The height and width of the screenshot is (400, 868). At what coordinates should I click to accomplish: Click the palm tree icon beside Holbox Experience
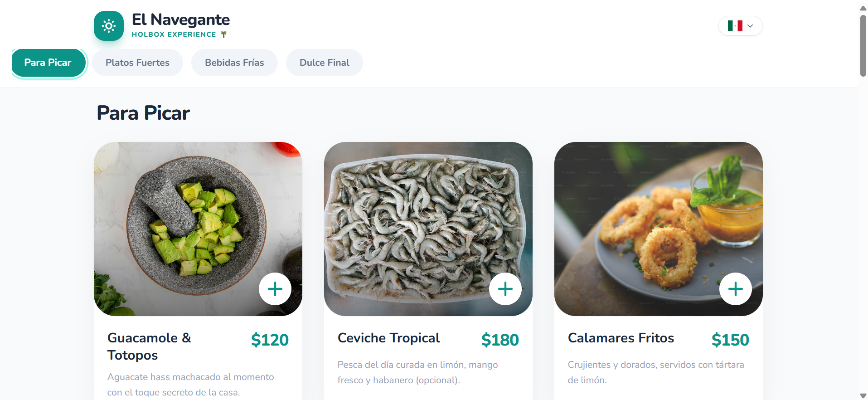pos(224,34)
